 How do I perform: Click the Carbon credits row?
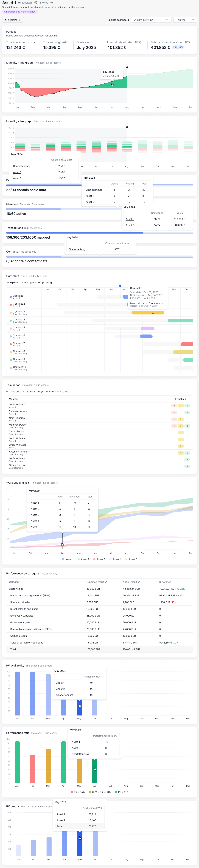click(99, 636)
